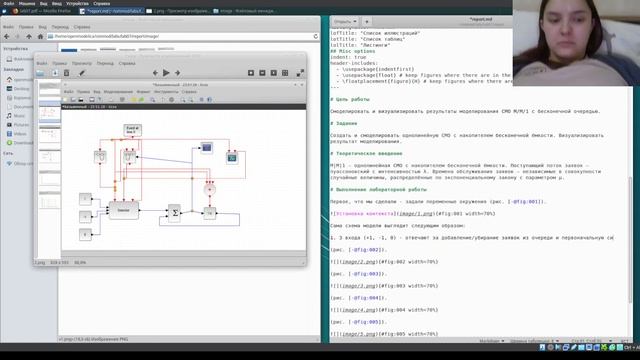Viewport: 640px width, 360px height.
Task: Select the third thumbnail in image viewer strip
Action: [49, 136]
